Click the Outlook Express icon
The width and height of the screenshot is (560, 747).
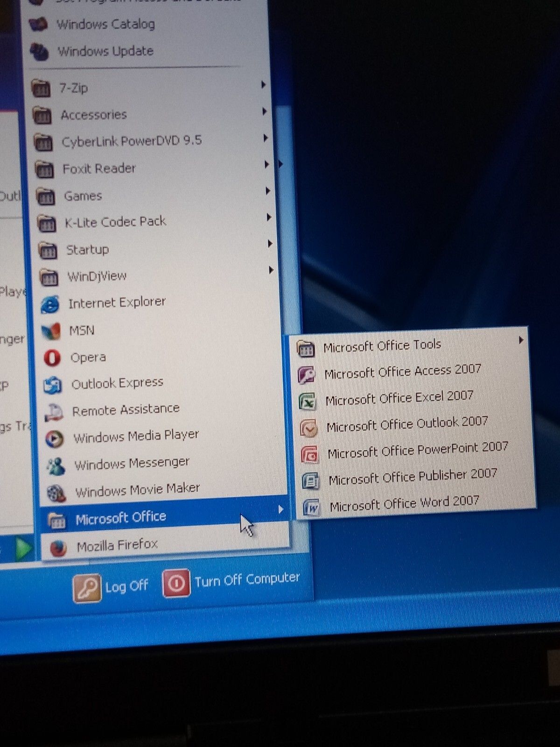(53, 385)
